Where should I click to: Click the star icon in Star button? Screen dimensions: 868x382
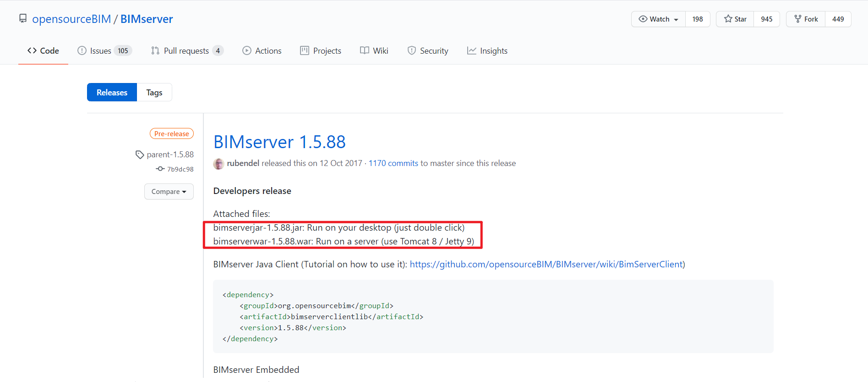(728, 19)
